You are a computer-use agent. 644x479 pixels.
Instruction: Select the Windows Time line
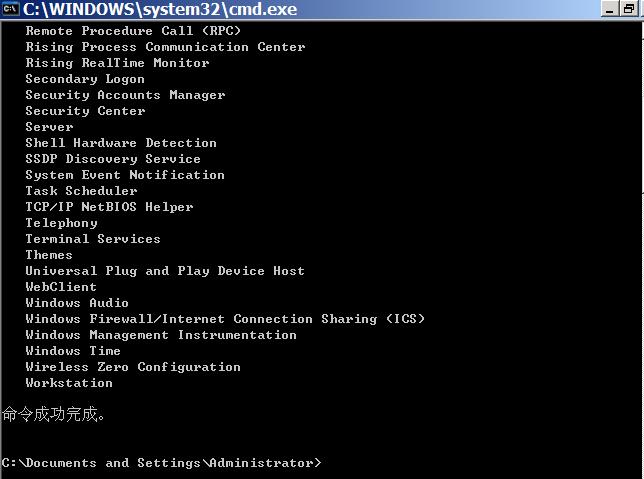click(73, 351)
